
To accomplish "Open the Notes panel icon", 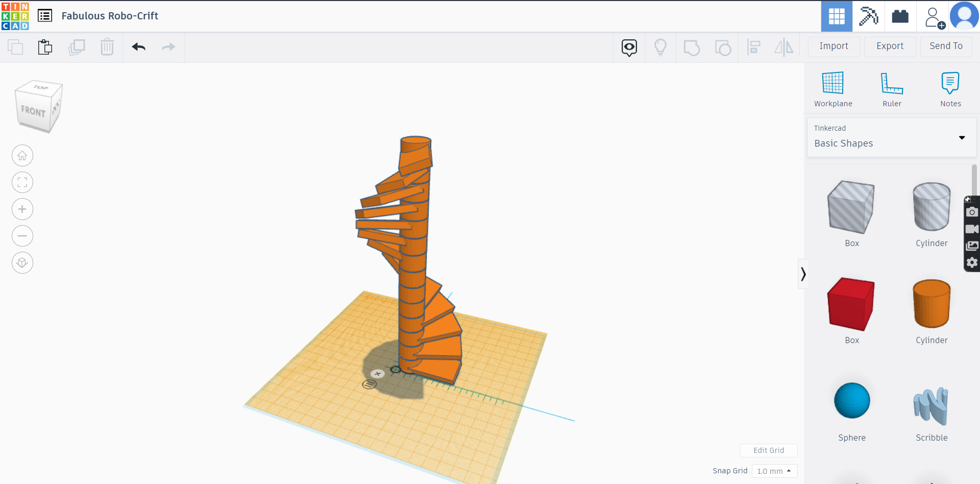I will (950, 87).
